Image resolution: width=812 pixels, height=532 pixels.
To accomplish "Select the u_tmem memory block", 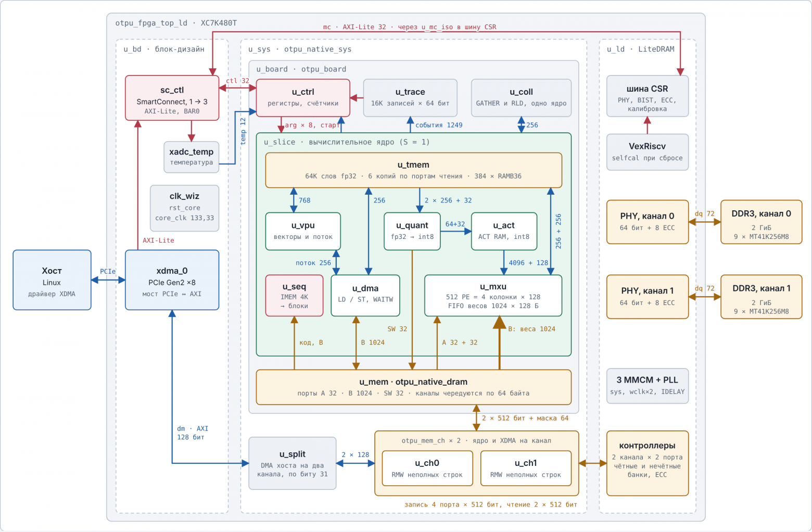I will pyautogui.click(x=413, y=170).
